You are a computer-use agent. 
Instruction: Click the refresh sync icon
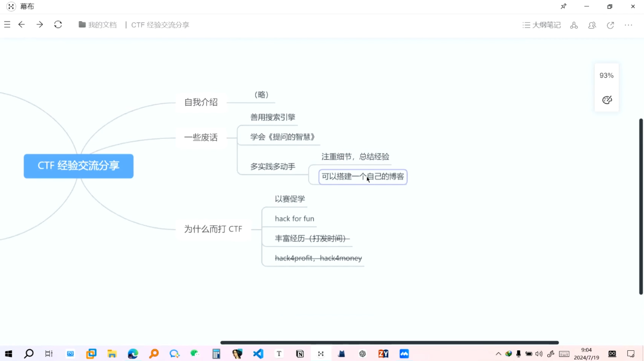pos(58,24)
